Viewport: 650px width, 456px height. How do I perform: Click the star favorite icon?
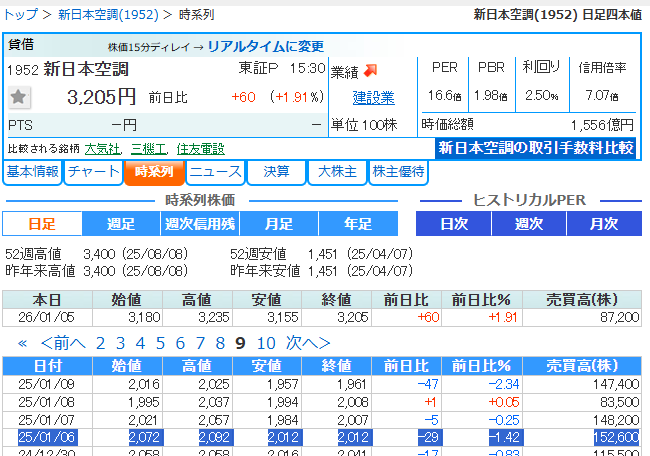tap(19, 97)
